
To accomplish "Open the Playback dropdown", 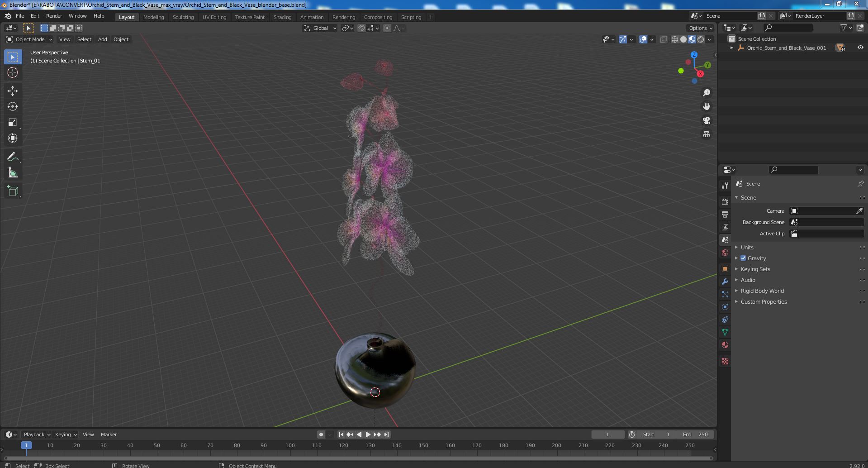I will [37, 435].
